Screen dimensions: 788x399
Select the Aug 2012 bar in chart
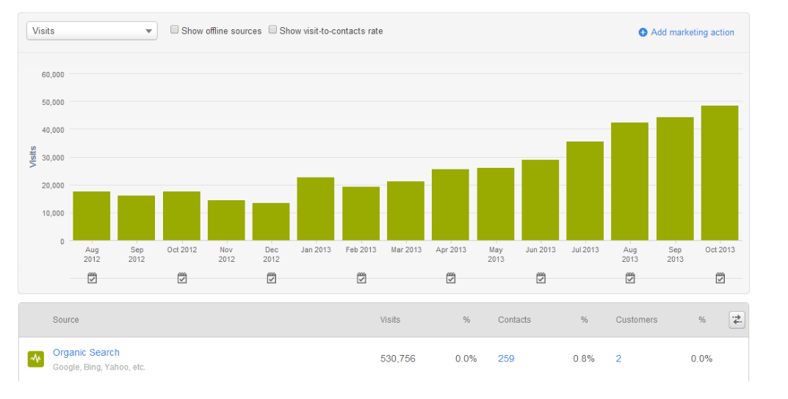tap(91, 216)
